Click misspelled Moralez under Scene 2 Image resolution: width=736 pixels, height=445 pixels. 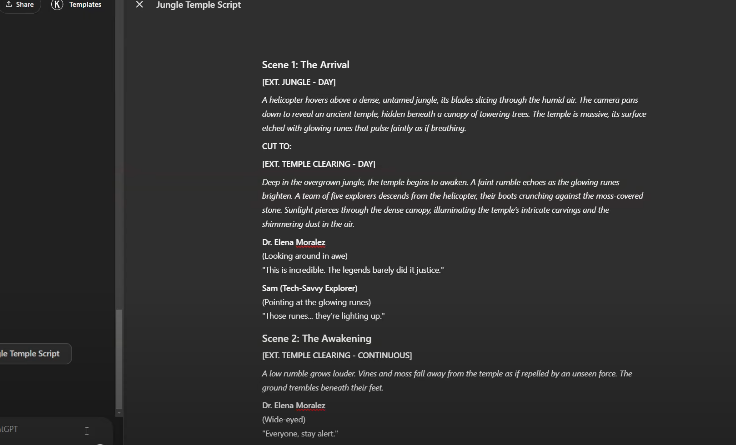coord(310,406)
